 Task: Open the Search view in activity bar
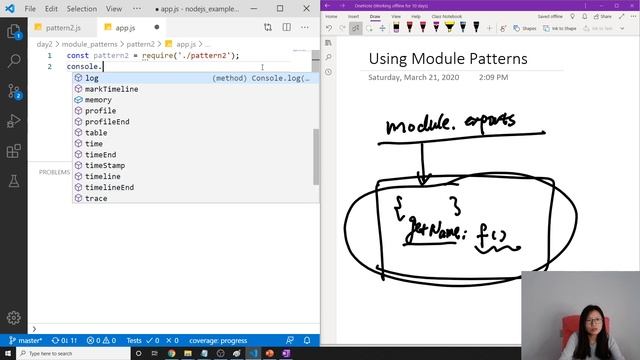pos(14,61)
